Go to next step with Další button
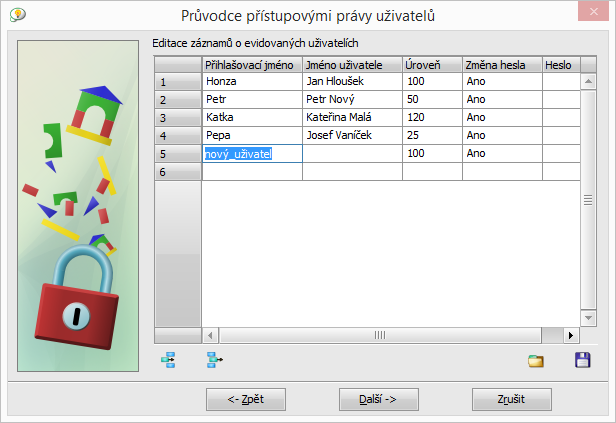The image size is (616, 423). pos(378,399)
